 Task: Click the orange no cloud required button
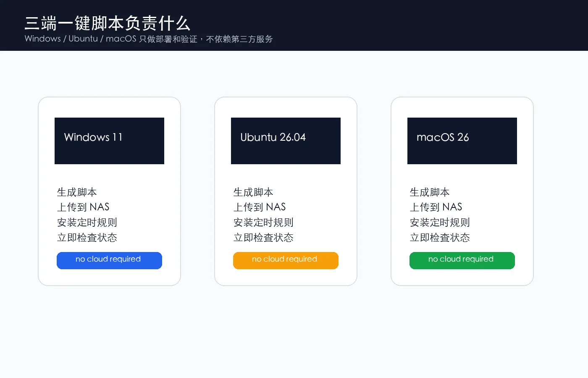(286, 260)
